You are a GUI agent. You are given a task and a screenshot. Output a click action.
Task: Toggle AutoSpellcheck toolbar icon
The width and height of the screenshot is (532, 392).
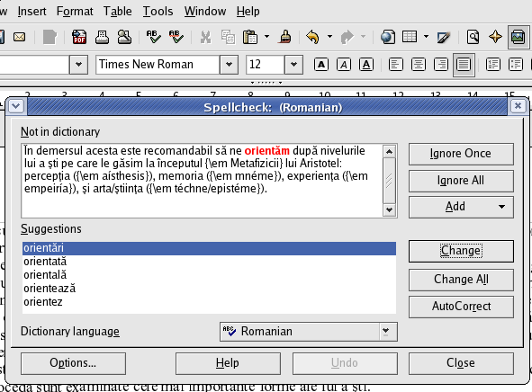point(176,37)
